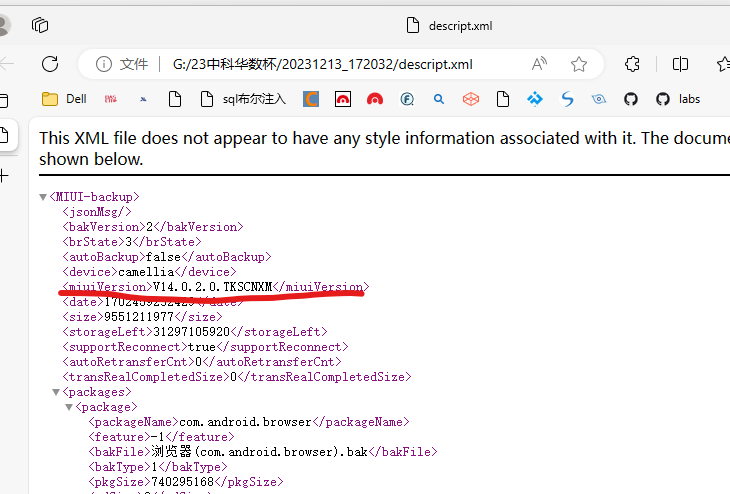Open the red arch square bookmark

tap(343, 99)
